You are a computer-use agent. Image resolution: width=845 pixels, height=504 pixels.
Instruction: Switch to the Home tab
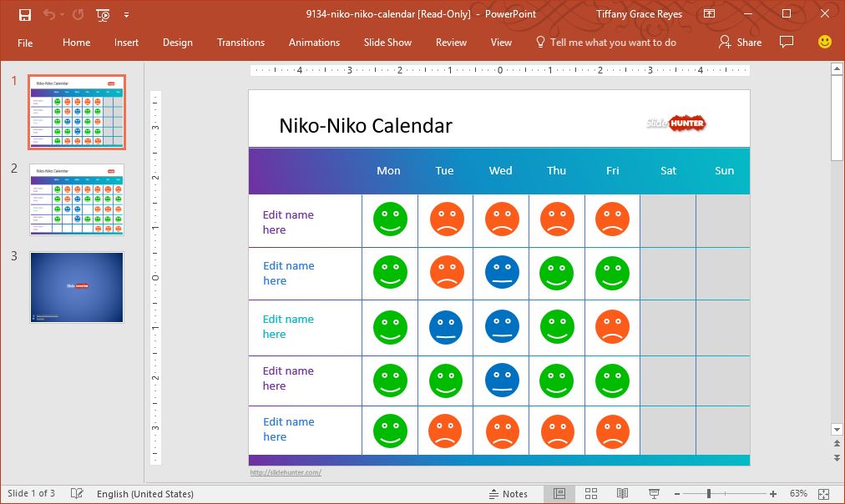coord(77,43)
